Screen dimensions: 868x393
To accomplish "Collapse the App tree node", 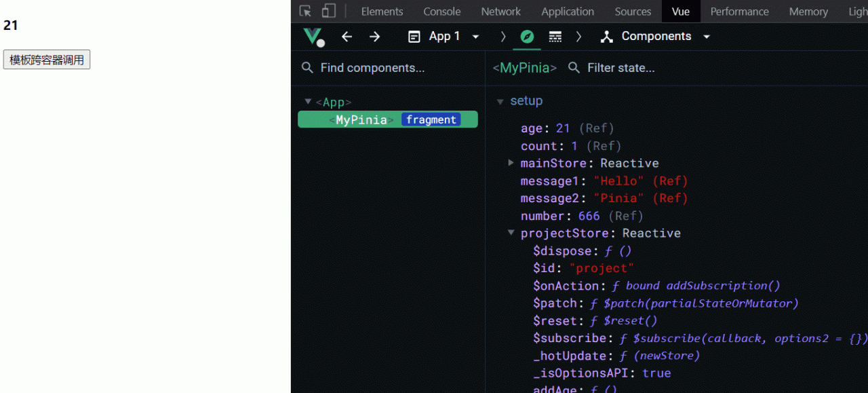I will (x=308, y=102).
